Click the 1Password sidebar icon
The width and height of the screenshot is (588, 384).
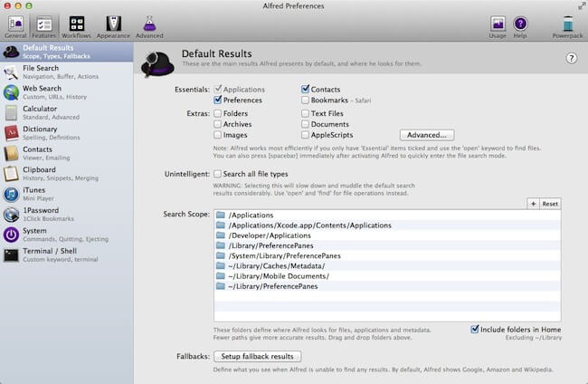pos(11,215)
